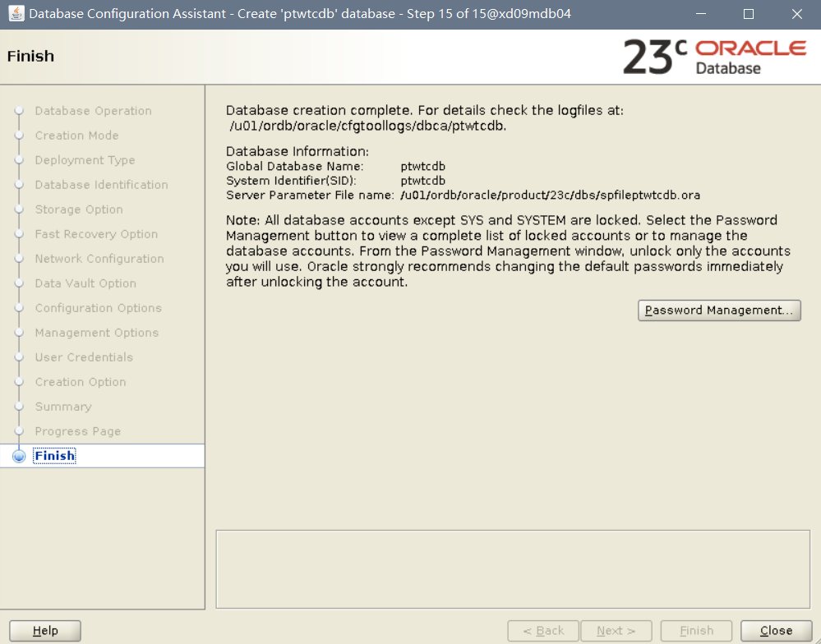Click the System Identifier(SID) value ptwtcdb
The width and height of the screenshot is (821, 644).
[x=423, y=181]
